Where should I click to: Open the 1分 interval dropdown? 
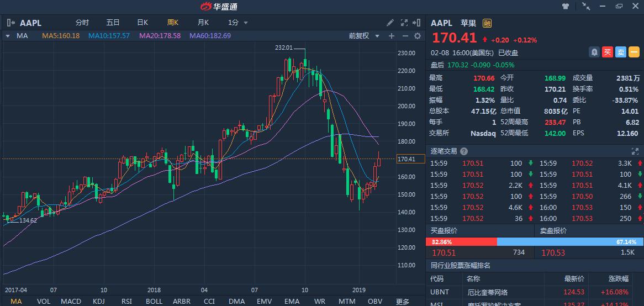click(238, 23)
